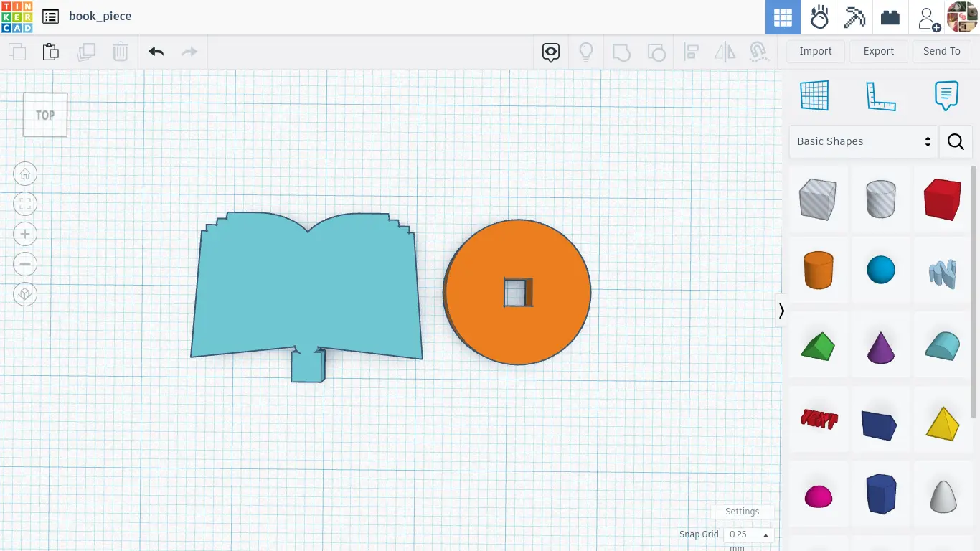Click the TOP view cube
980x551 pixels.
tap(45, 115)
